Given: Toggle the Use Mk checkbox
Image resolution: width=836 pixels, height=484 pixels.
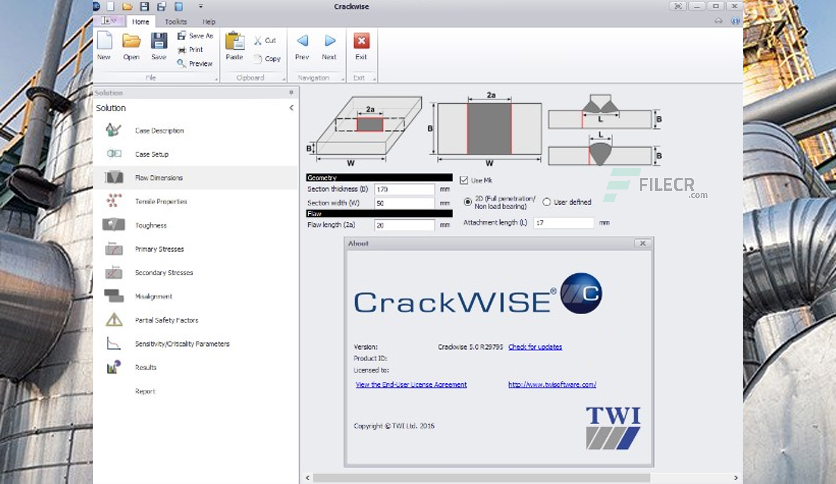Looking at the screenshot, I should tap(464, 180).
